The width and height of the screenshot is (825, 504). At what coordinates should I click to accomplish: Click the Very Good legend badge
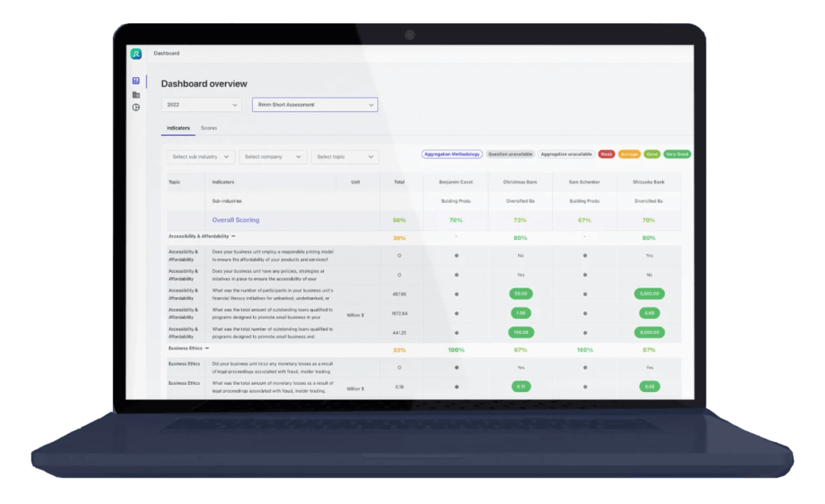[678, 154]
